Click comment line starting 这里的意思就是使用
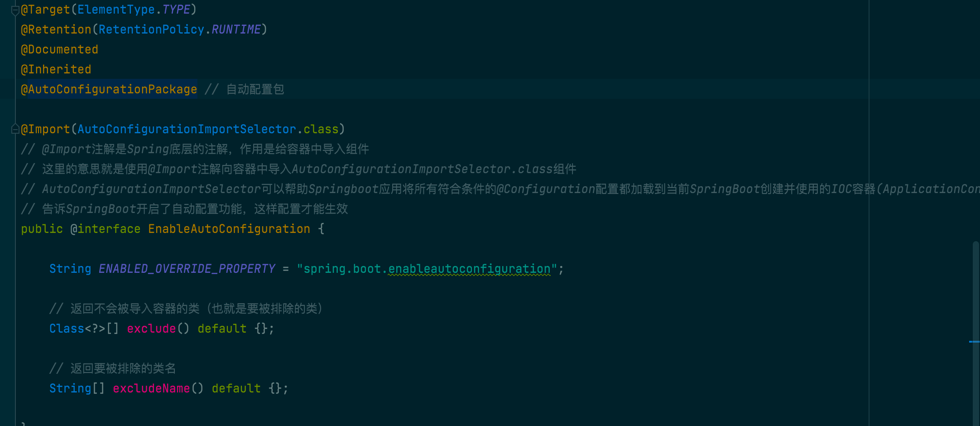The image size is (980, 426). tap(299, 169)
